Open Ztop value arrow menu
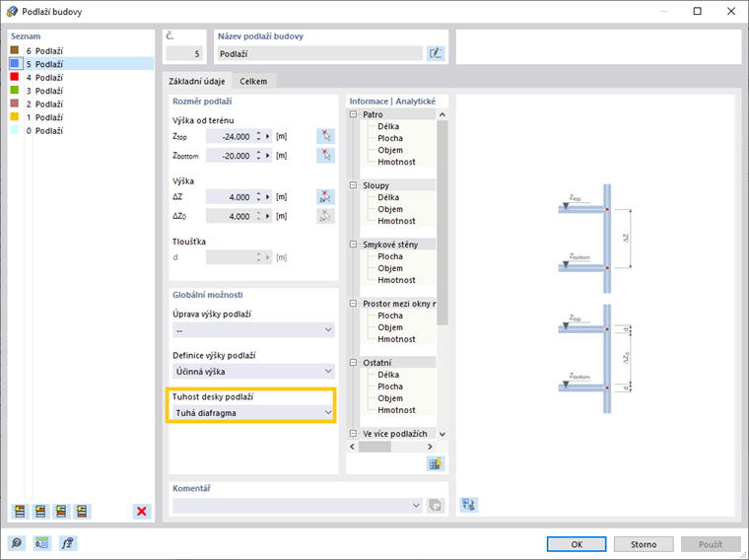The image size is (749, 560). click(x=268, y=136)
